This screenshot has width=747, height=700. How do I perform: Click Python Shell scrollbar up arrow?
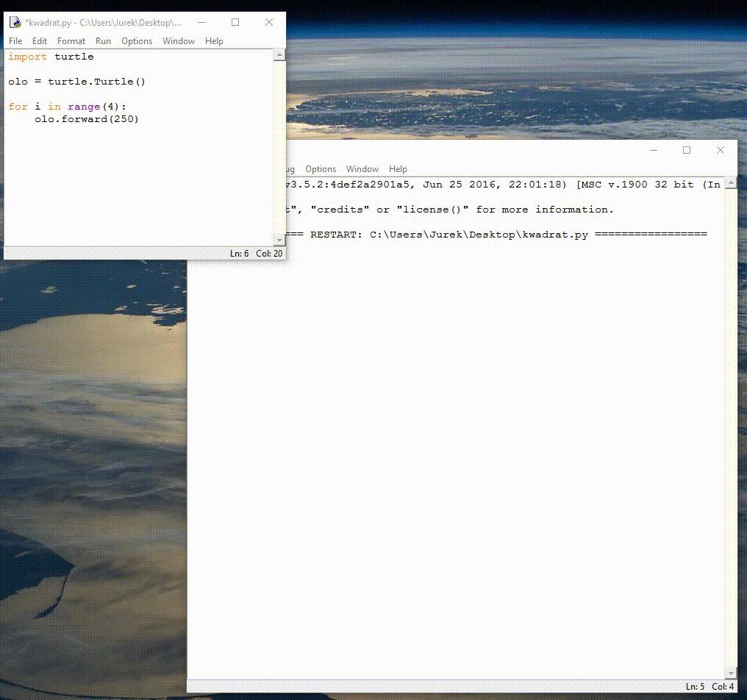[731, 183]
